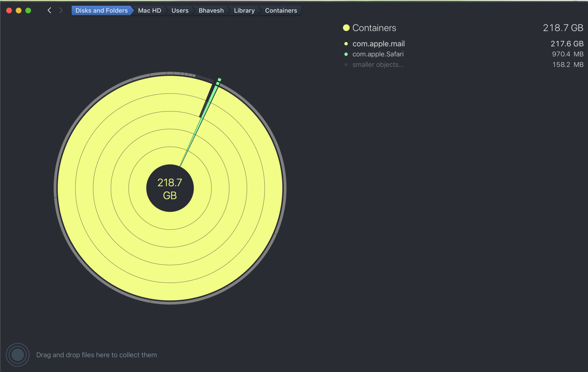
Task: Open Bhavesh folder in path bar
Action: point(211,11)
